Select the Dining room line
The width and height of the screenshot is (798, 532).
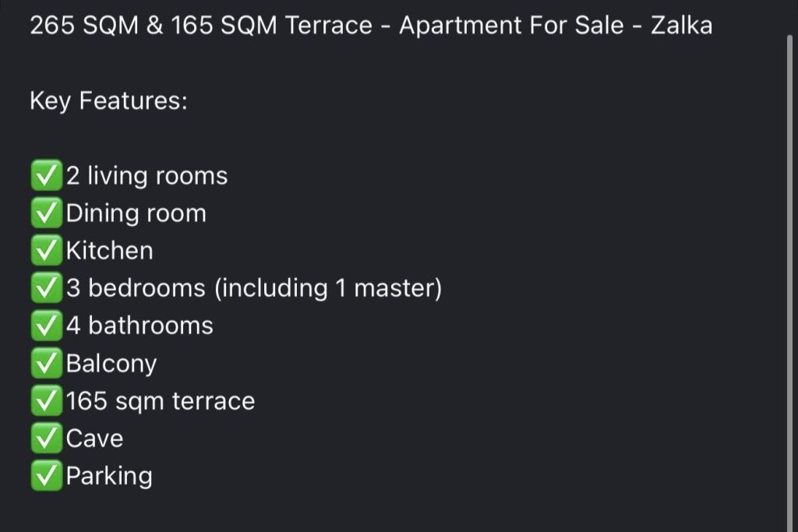136,213
